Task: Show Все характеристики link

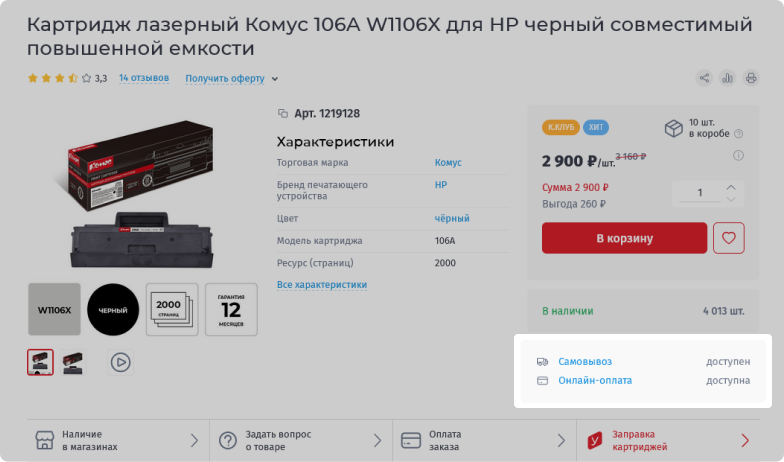Action: click(x=322, y=284)
